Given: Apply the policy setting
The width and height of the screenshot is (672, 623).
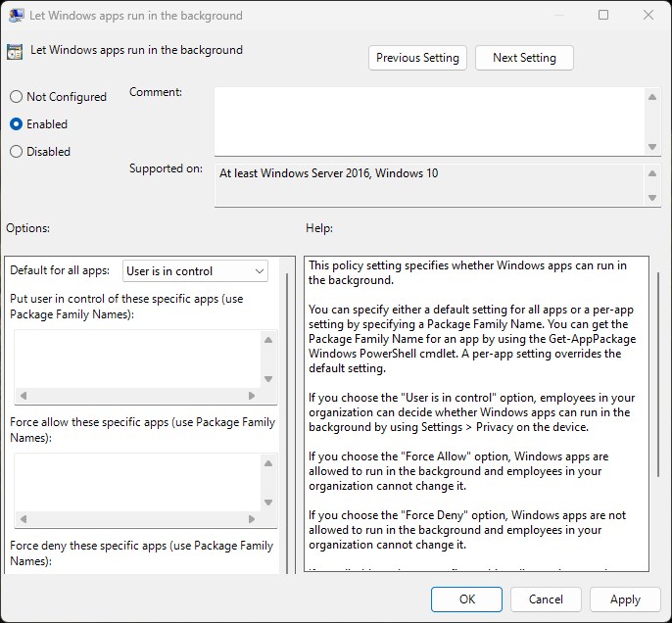Looking at the screenshot, I should (625, 599).
